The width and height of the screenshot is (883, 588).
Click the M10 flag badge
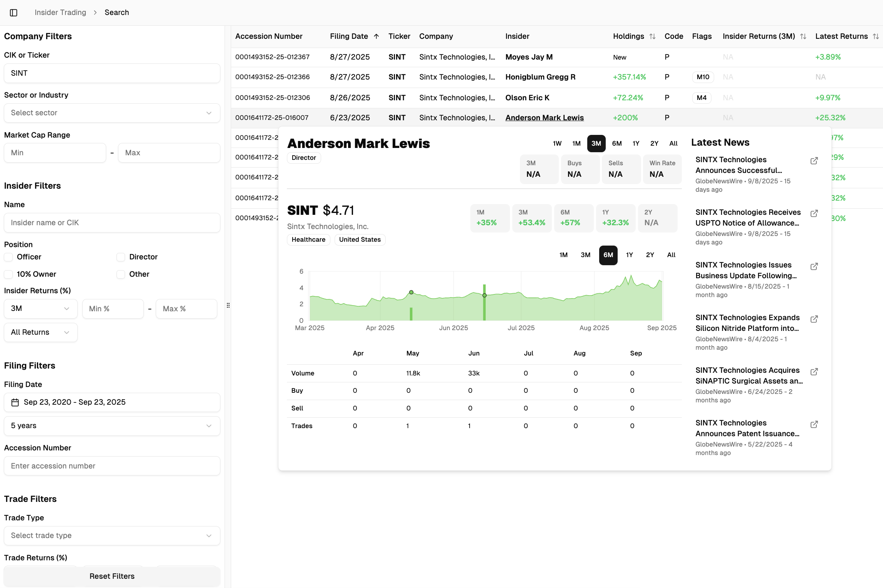[703, 77]
